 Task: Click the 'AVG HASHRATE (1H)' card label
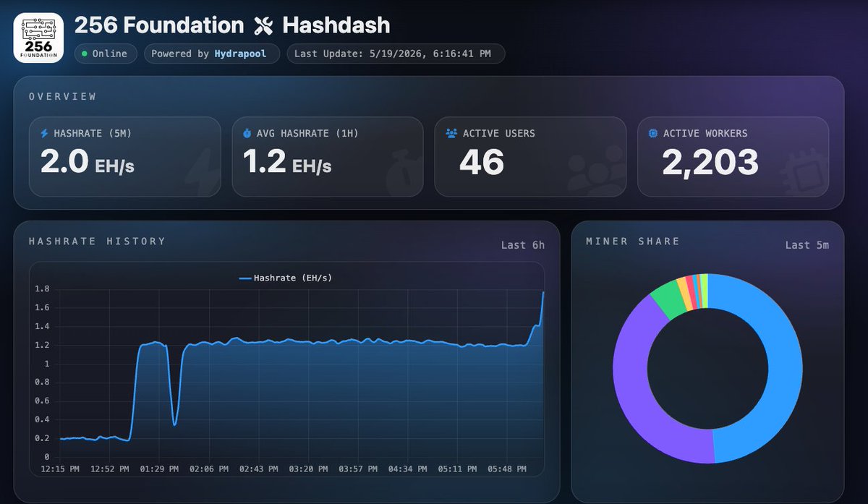pos(307,134)
